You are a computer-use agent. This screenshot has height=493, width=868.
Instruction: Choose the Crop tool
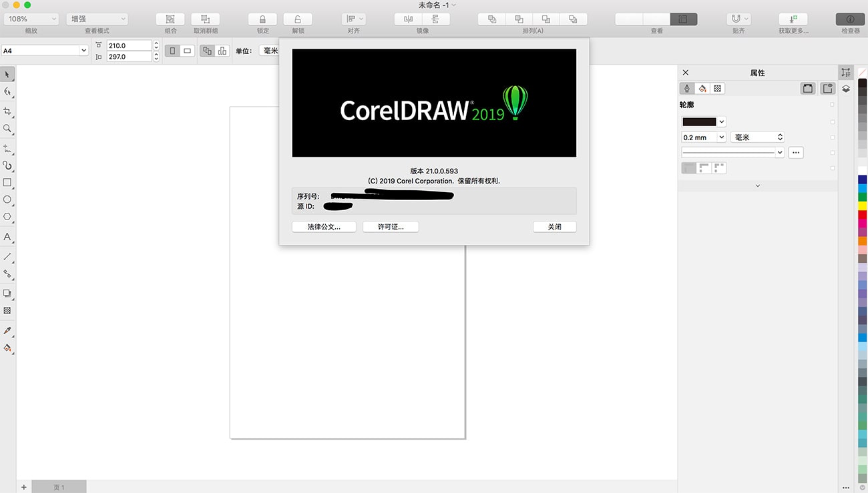click(x=7, y=111)
